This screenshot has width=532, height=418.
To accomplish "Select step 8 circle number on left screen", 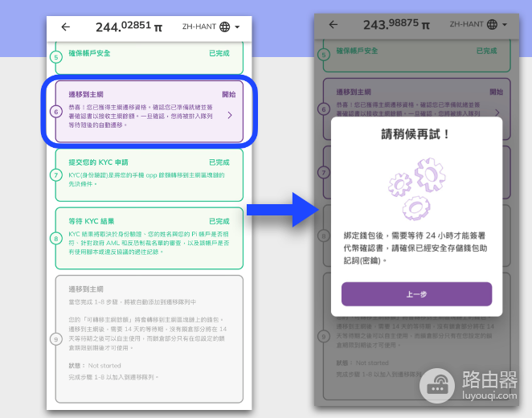I will point(56,239).
